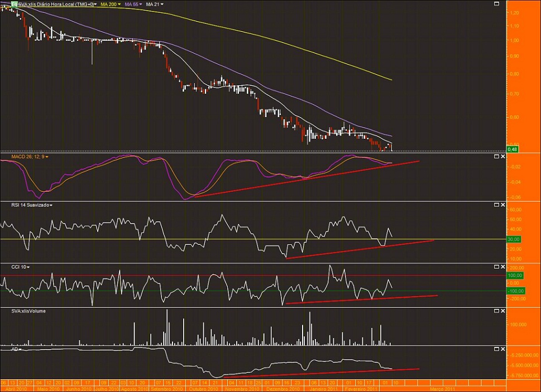This screenshot has height=392, width=541.
Task: Open the MA 21 settings dropdown
Action: (162, 4)
